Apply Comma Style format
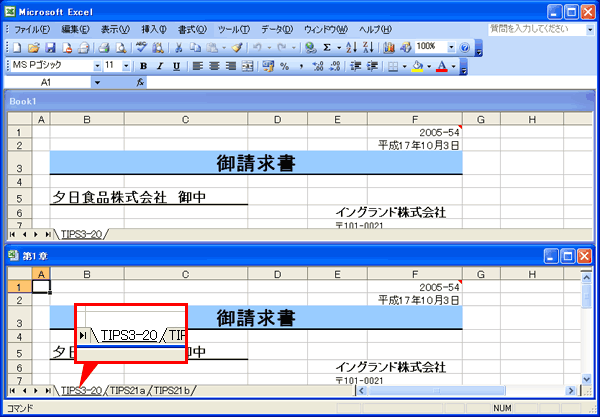 tap(301, 66)
